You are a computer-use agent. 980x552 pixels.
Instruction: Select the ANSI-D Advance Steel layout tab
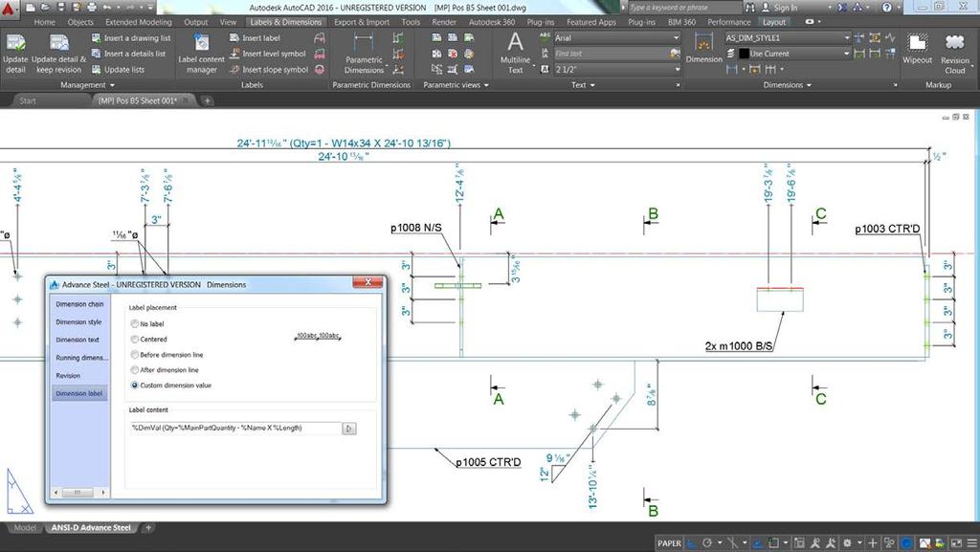[x=91, y=528]
